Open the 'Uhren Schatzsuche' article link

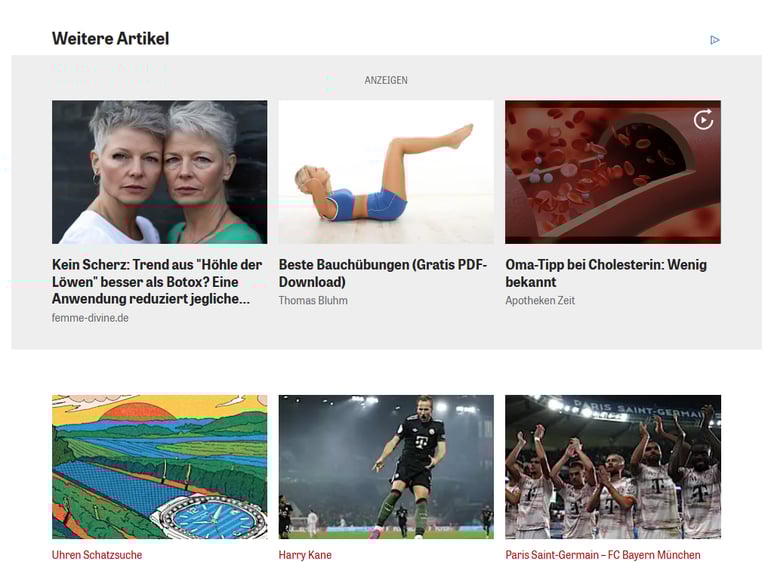pos(97,555)
